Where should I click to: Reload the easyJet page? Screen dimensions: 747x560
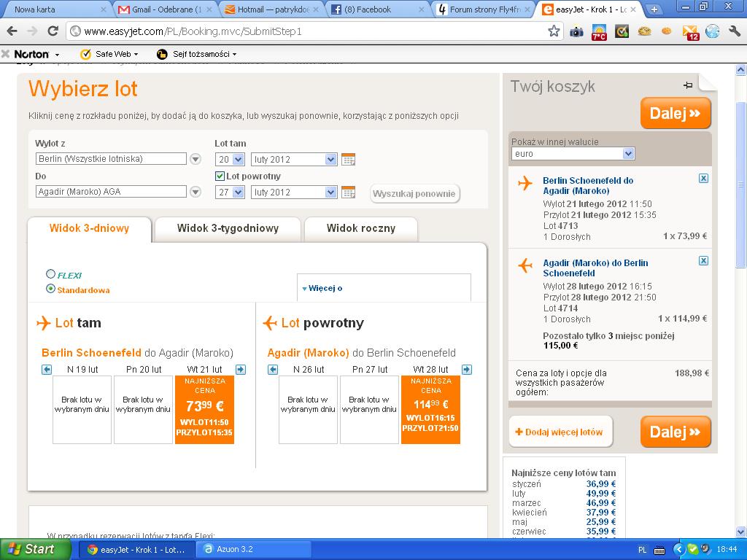[x=53, y=31]
